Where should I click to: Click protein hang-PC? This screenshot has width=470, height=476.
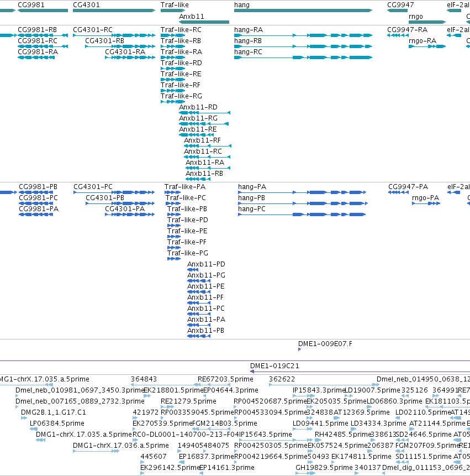coord(302,215)
